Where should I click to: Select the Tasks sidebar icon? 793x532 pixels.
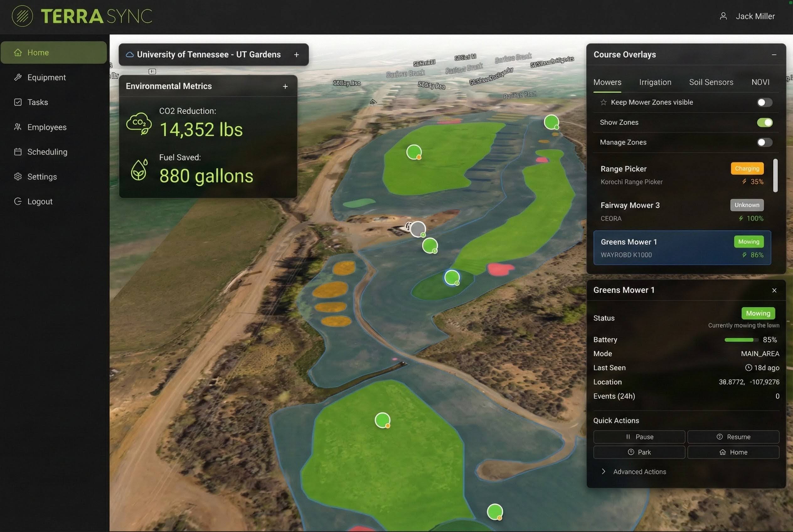pyautogui.click(x=18, y=102)
